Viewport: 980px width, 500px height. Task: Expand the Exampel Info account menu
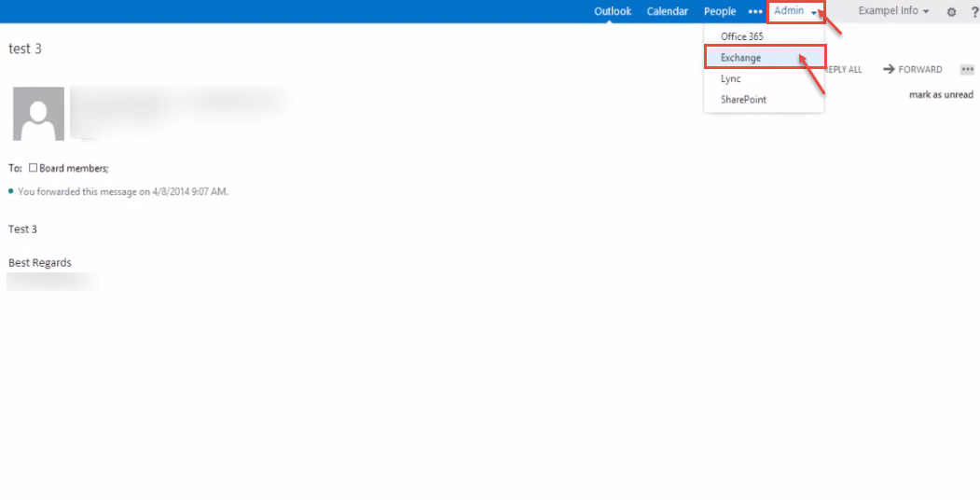(893, 11)
